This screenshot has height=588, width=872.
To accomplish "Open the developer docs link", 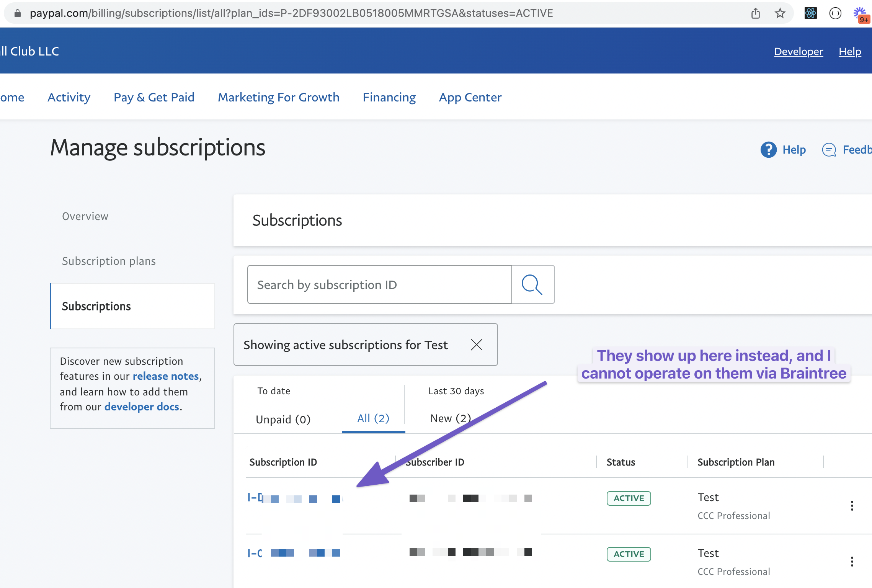I will [x=142, y=407].
